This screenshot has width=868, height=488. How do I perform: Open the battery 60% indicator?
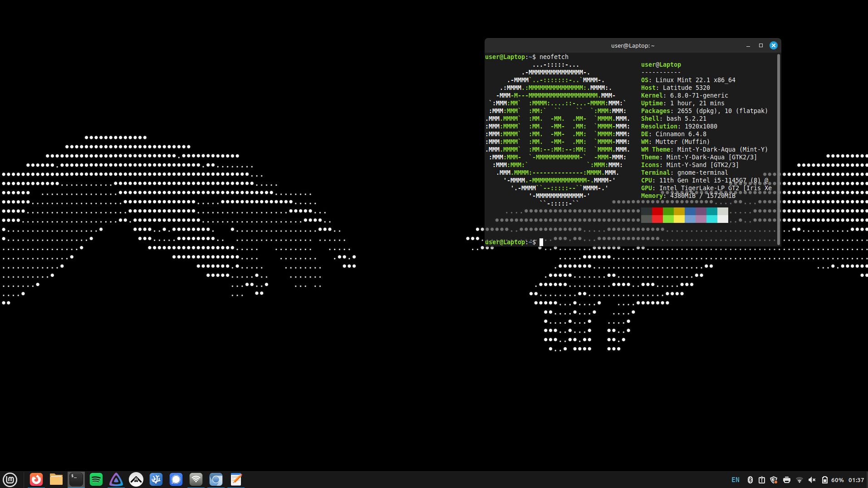pyautogui.click(x=833, y=480)
